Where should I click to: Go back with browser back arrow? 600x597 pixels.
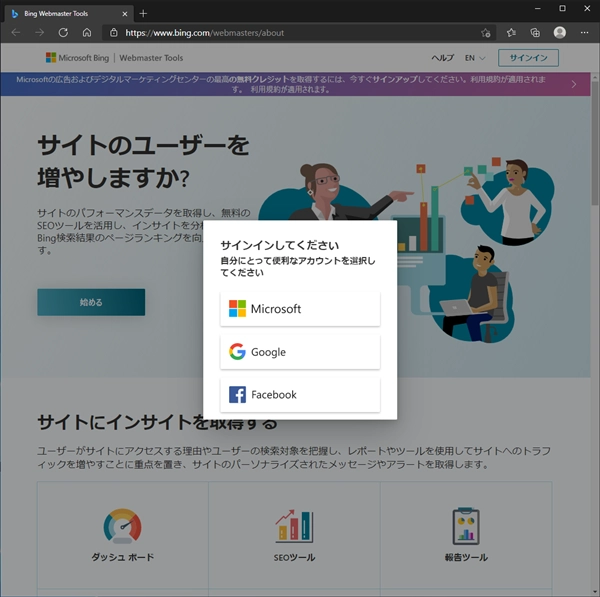16,33
